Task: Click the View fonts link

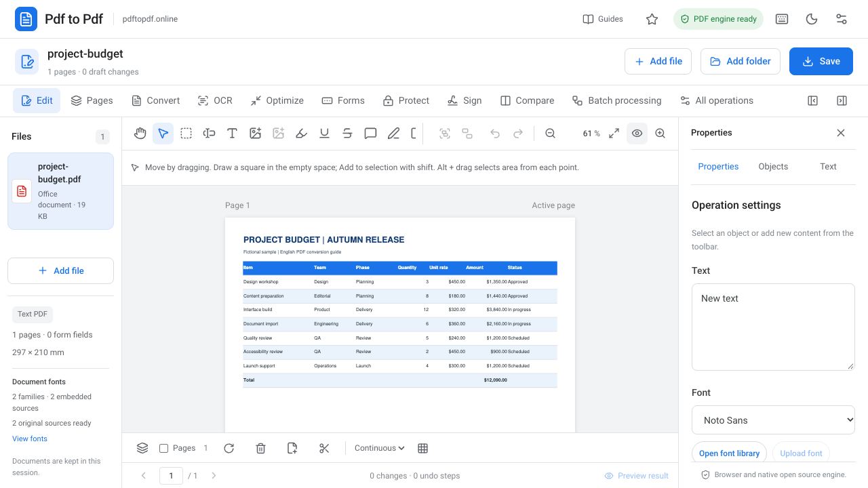Action: pos(30,439)
